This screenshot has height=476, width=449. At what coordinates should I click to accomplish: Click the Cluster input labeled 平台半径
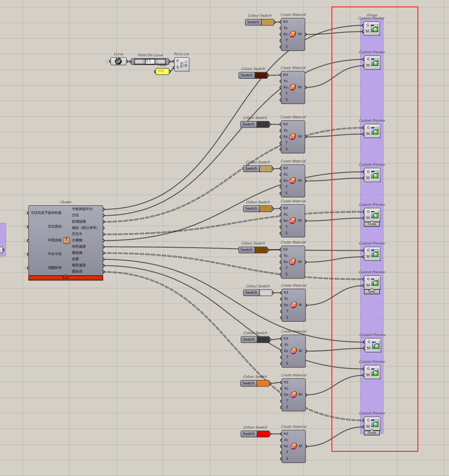tap(54, 254)
